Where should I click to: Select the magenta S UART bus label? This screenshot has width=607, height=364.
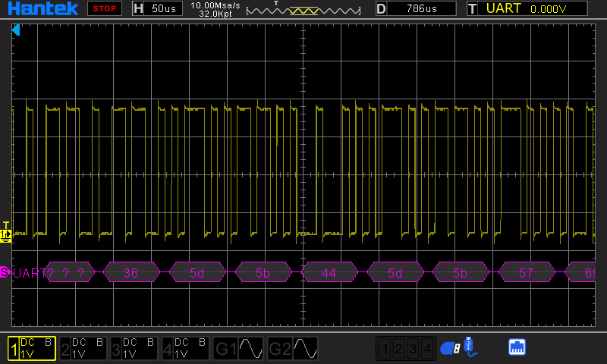tap(5, 271)
